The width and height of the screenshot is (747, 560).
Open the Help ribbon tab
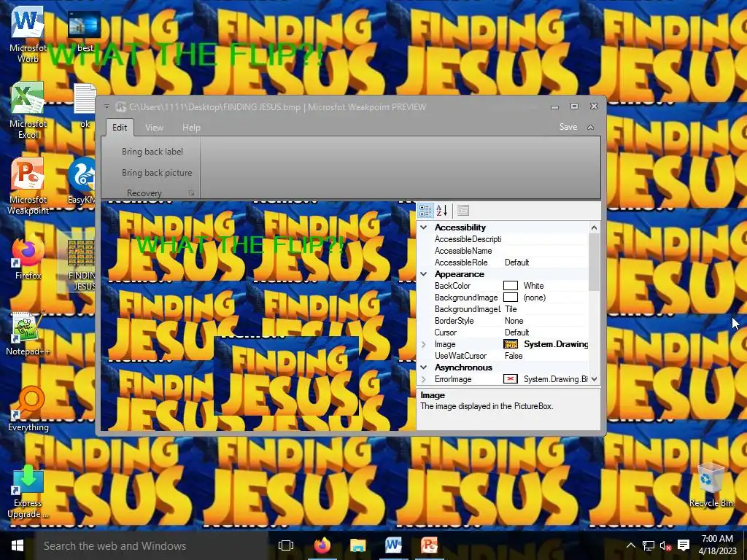tap(192, 128)
